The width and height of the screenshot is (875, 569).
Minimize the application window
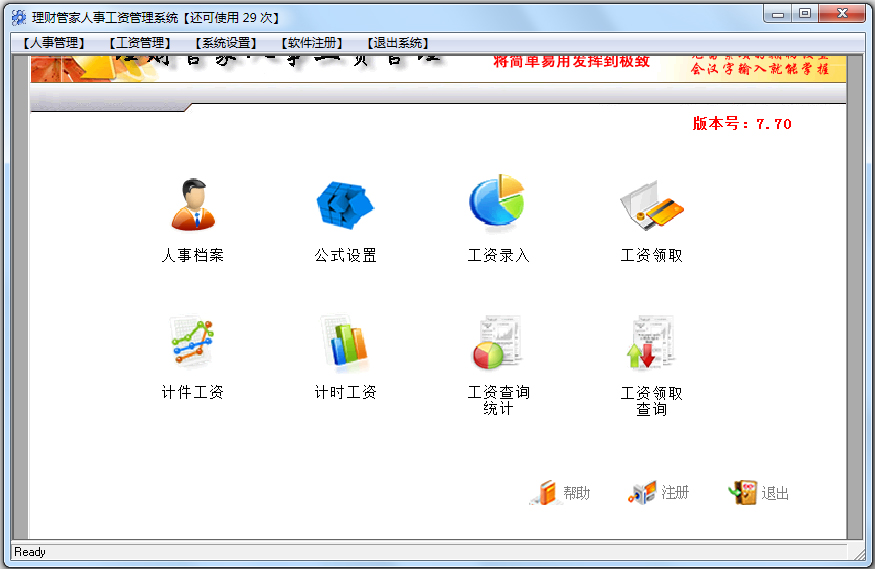(778, 13)
